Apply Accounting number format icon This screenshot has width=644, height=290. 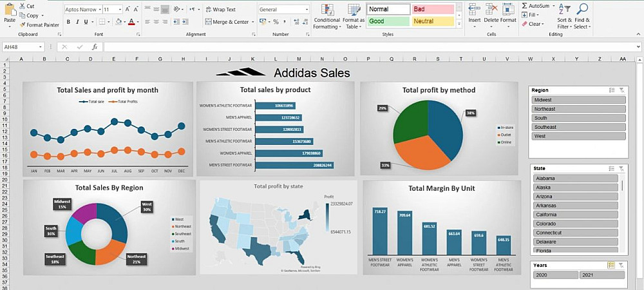[x=263, y=22]
